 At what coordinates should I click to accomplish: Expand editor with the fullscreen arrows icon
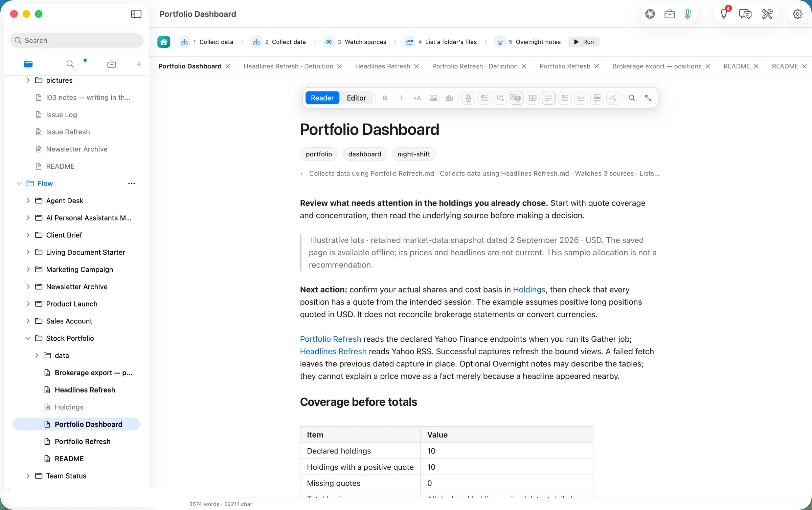pyautogui.click(x=648, y=98)
